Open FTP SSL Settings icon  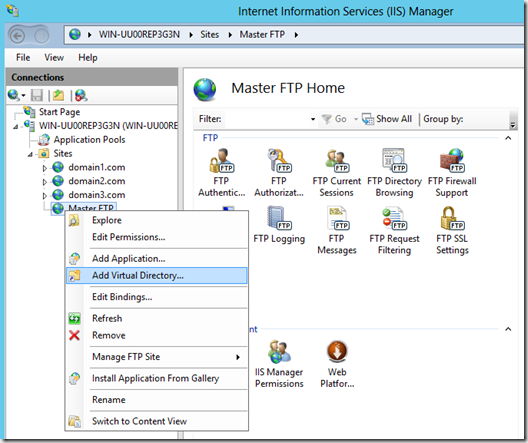click(x=452, y=230)
